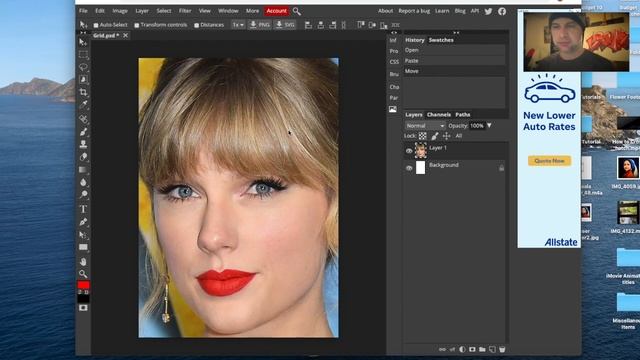Add a raster mask to the layer
The height and width of the screenshot is (360, 640).
pyautogui.click(x=472, y=349)
